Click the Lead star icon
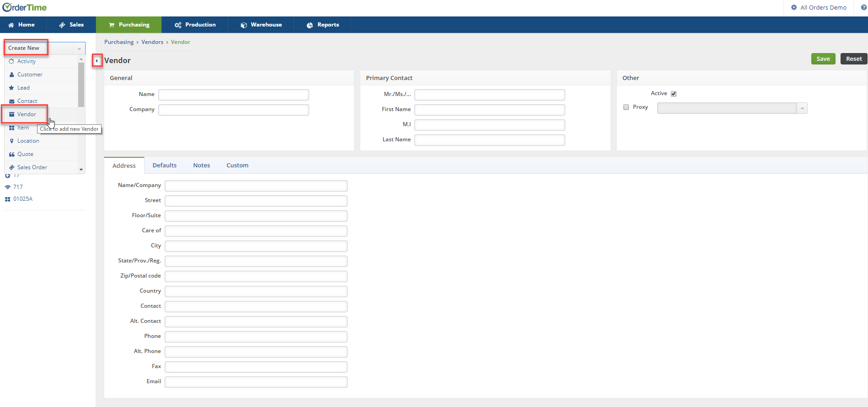 (11, 88)
